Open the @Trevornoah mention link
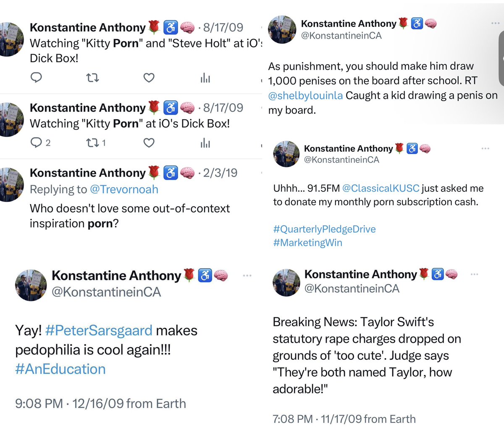Image resolution: width=504 pixels, height=432 pixels. point(124,189)
